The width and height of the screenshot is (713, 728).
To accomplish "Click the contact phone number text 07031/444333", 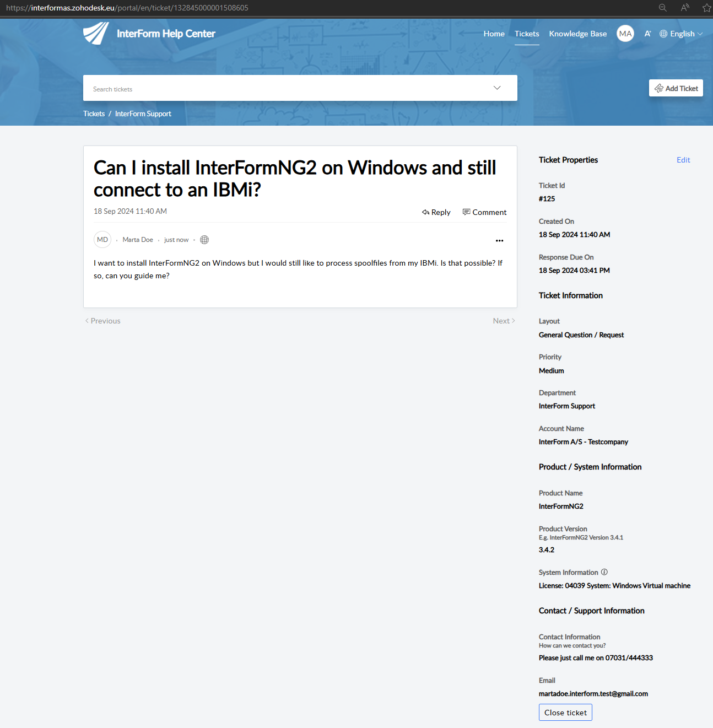I will tap(629, 658).
